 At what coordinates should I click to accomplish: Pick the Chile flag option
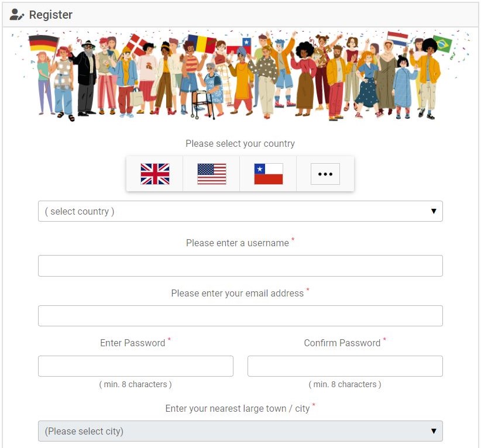click(269, 174)
